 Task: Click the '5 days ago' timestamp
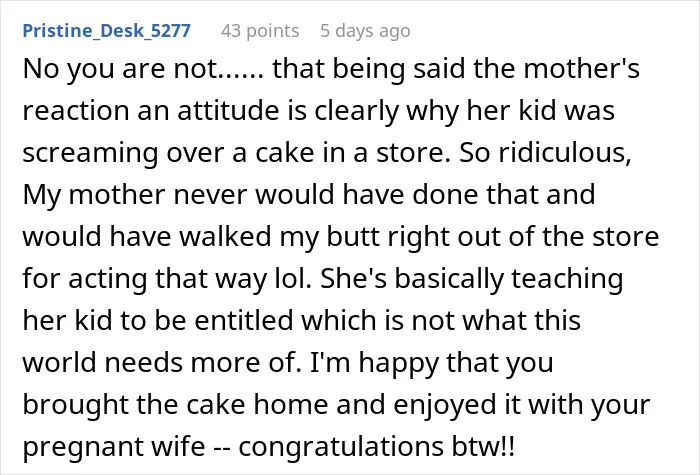tap(365, 31)
